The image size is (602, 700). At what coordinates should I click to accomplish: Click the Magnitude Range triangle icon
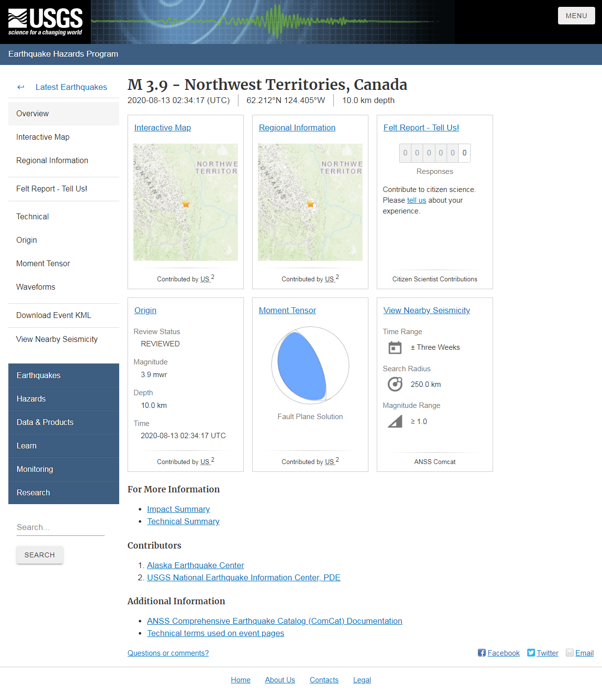click(395, 421)
